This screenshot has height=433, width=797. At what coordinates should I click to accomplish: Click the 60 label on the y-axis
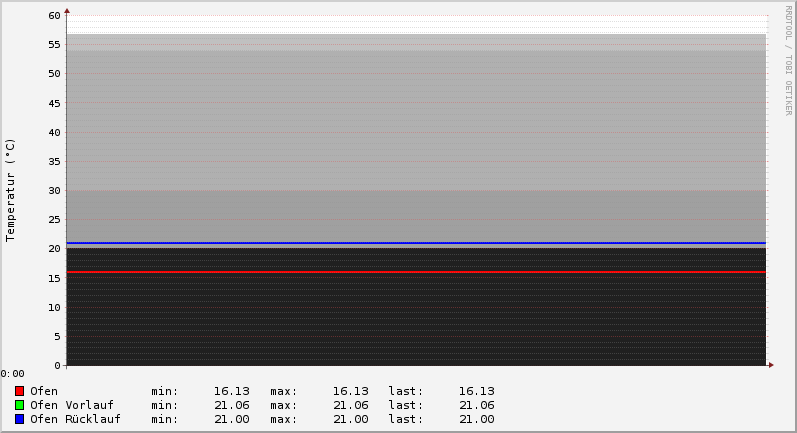(x=55, y=16)
